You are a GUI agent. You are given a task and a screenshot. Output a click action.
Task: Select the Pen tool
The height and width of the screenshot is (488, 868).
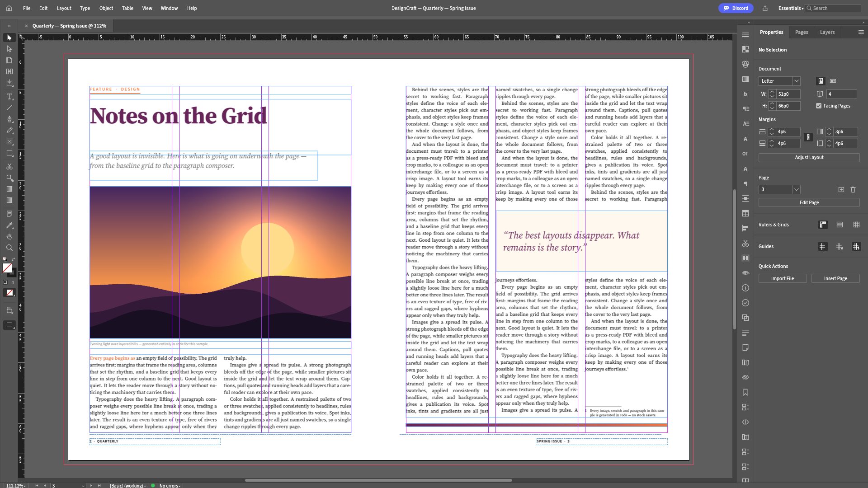(9, 119)
